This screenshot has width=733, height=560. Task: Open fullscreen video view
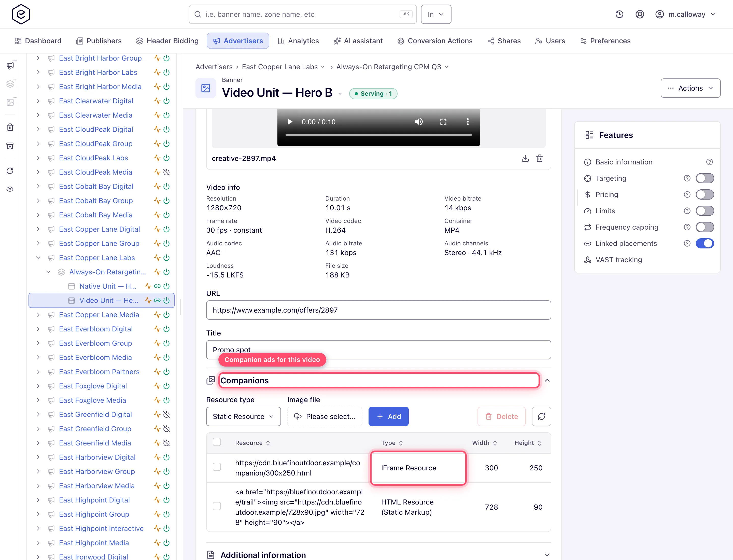pyautogui.click(x=443, y=122)
